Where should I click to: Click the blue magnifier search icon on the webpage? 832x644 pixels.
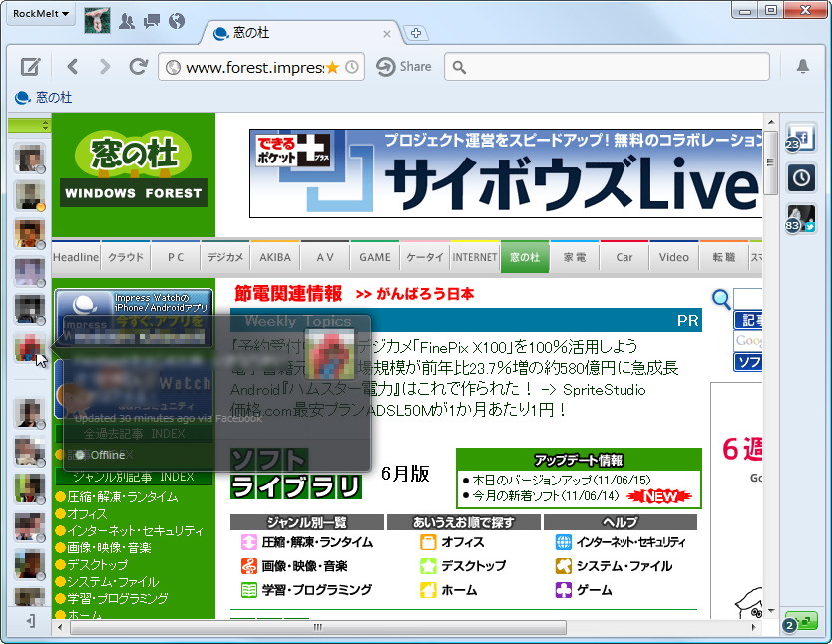coord(720,299)
